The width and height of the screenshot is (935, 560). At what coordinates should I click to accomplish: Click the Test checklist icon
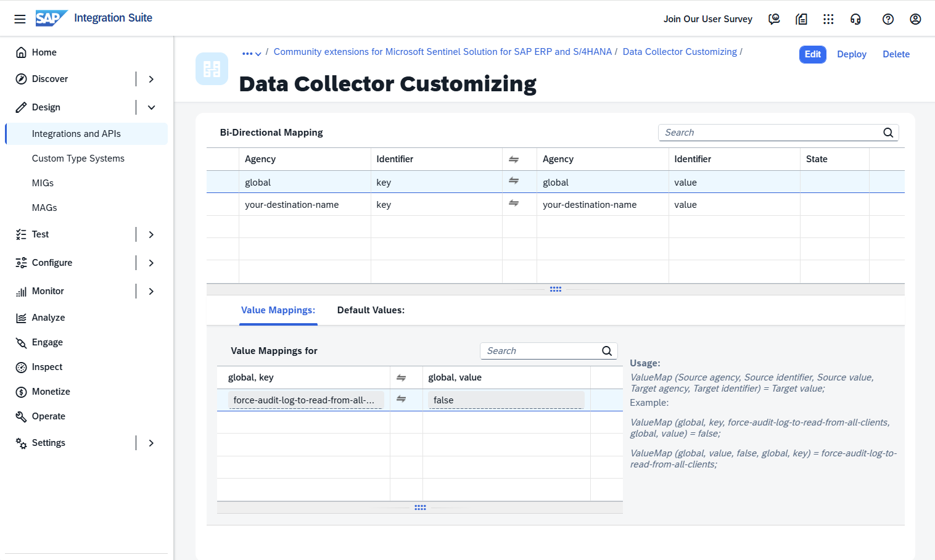(x=21, y=234)
